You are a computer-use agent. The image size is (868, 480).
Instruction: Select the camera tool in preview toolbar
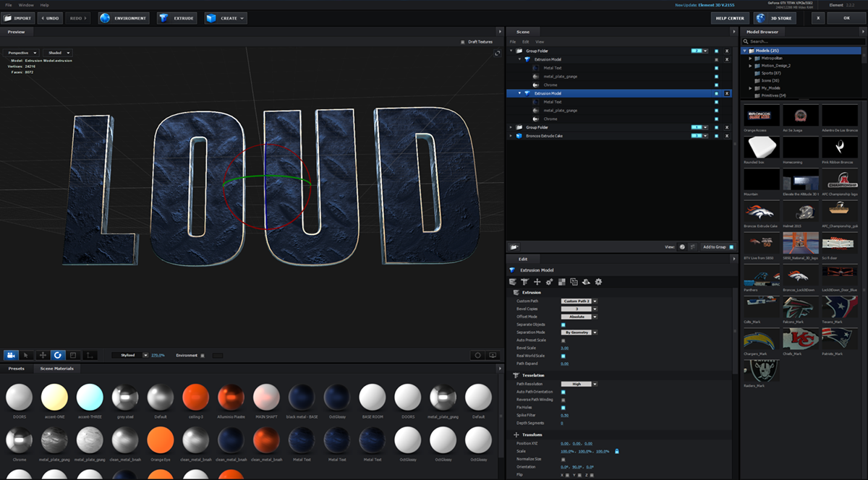point(11,355)
